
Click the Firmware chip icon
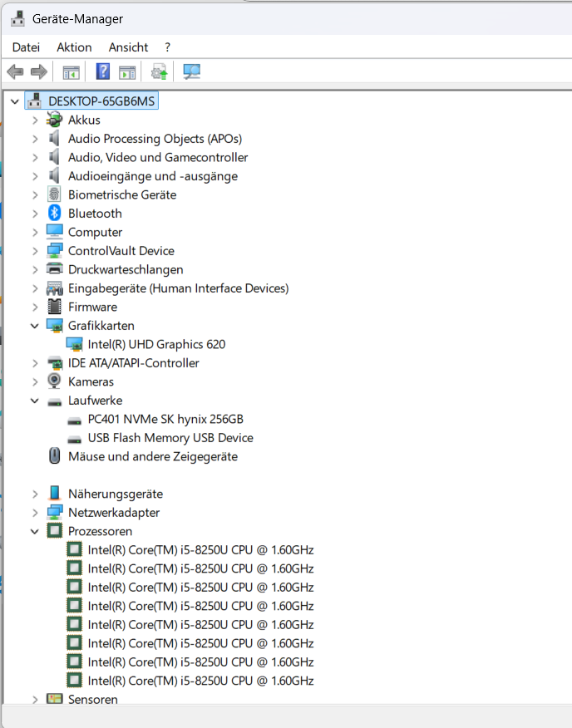54,307
